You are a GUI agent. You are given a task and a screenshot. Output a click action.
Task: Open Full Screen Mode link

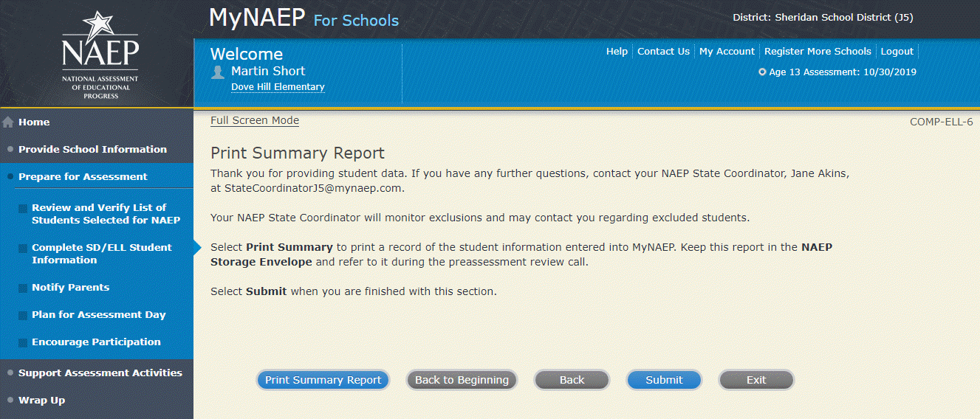click(x=255, y=121)
